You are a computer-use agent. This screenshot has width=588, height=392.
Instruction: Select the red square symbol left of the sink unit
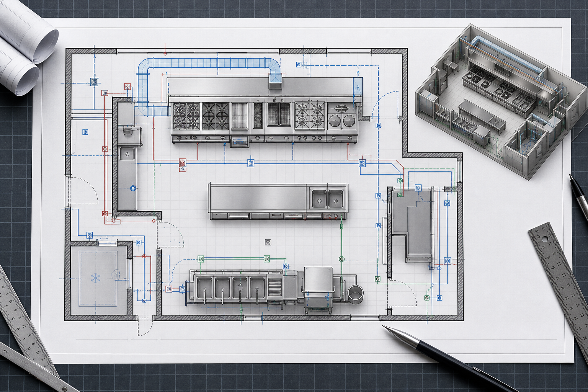point(168,289)
